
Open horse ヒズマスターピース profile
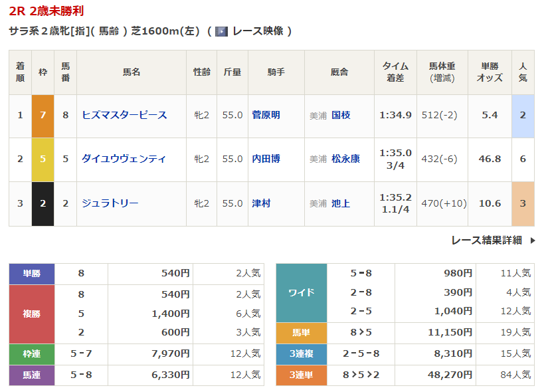[124, 115]
